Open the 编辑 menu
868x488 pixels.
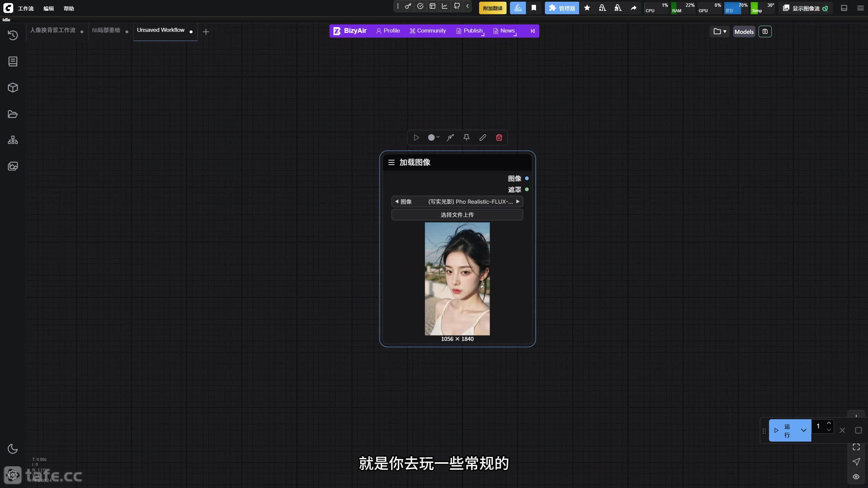[x=48, y=8]
